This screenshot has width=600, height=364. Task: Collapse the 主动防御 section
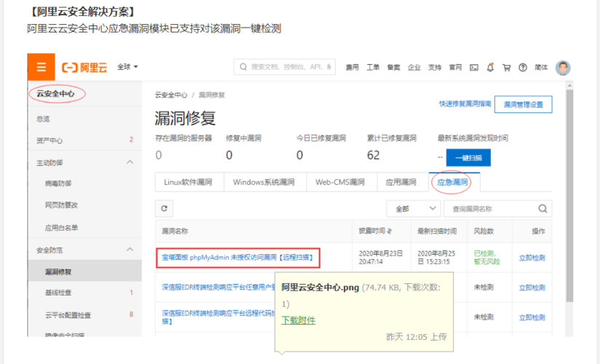[130, 162]
